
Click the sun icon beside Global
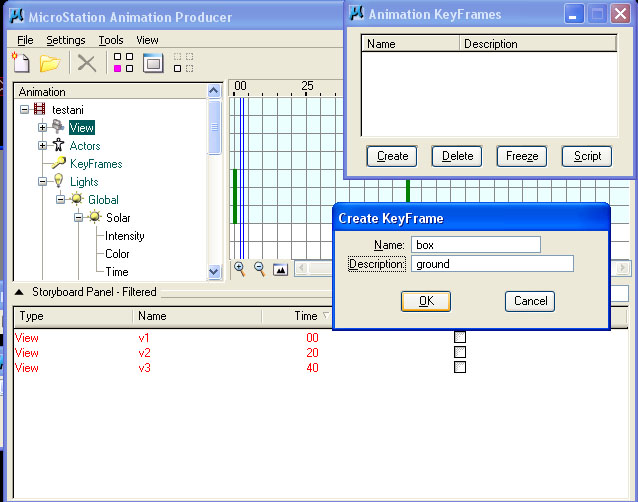point(76,199)
